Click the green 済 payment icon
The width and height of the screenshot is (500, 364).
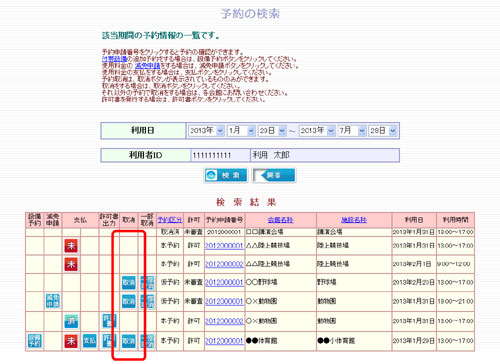[71, 321]
